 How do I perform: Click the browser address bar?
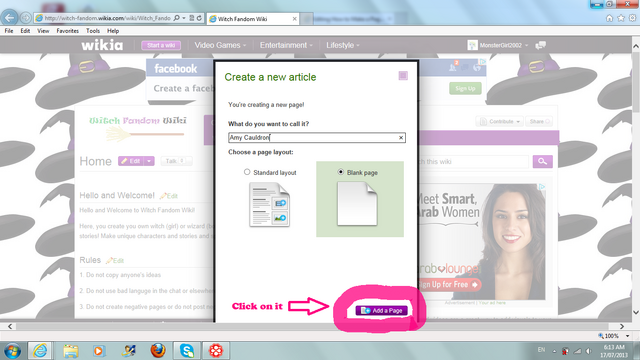click(107, 18)
